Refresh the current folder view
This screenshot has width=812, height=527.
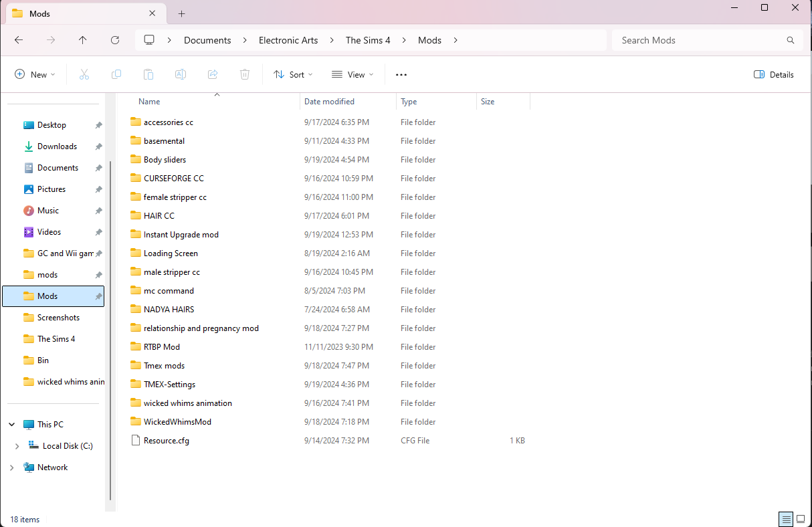tap(115, 40)
